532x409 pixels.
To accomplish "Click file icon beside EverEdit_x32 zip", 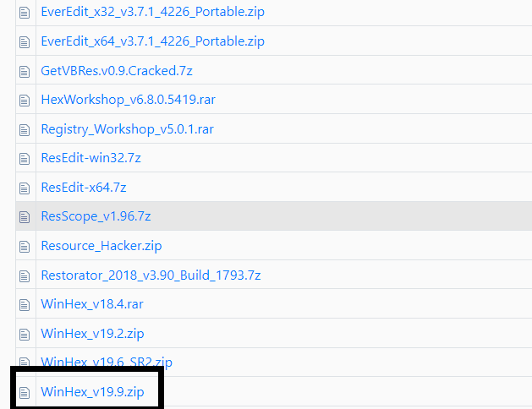I will coord(25,13).
